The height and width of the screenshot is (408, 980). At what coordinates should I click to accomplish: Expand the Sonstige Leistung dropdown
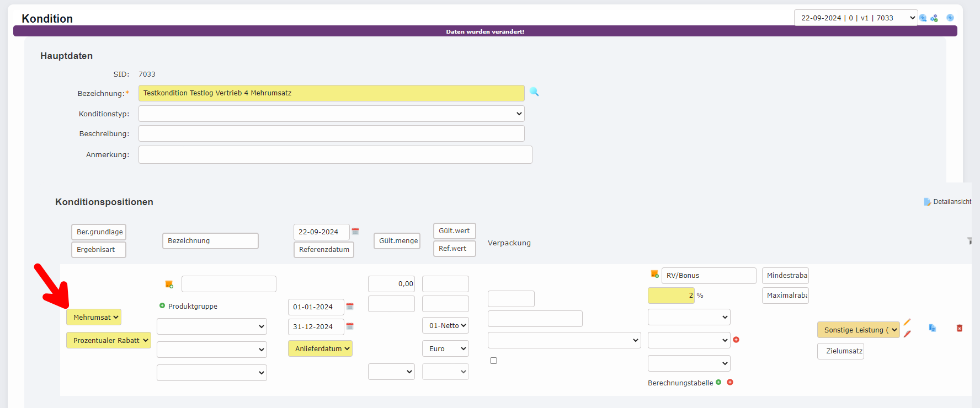(x=858, y=330)
